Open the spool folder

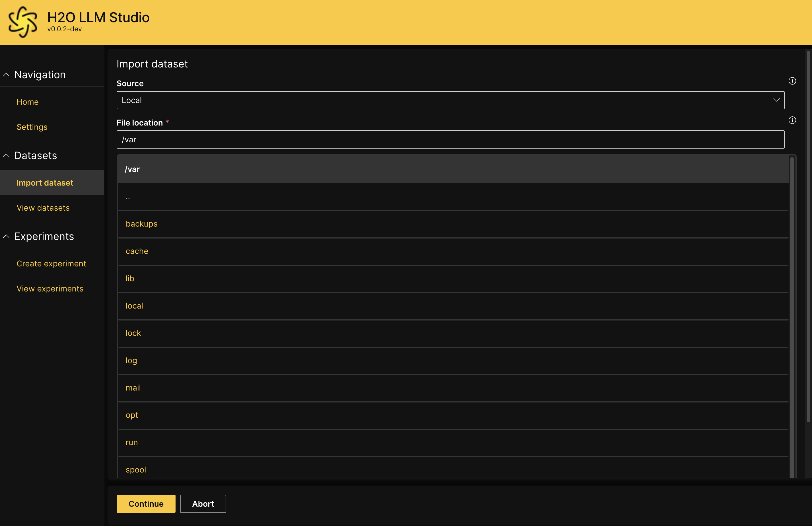tap(136, 470)
